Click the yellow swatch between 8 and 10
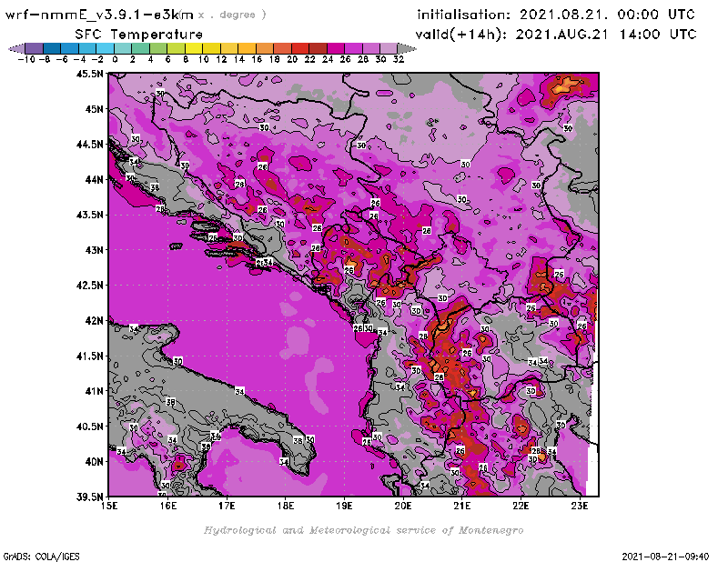This screenshot has width=728, height=562. click(194, 48)
